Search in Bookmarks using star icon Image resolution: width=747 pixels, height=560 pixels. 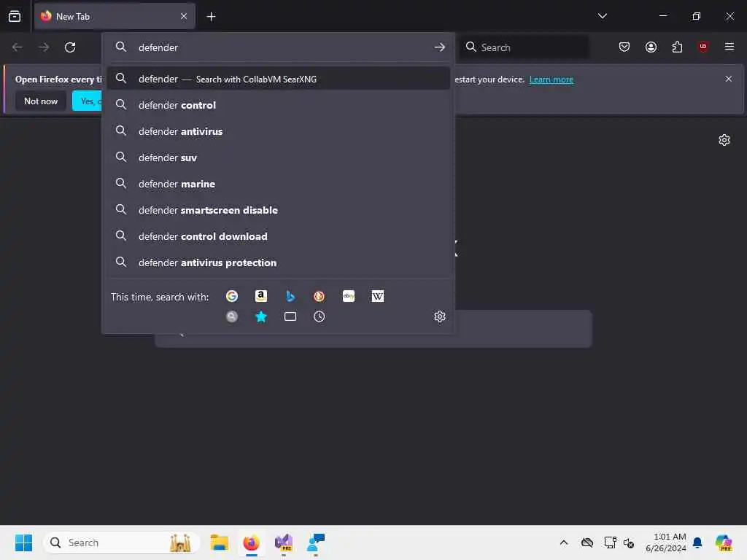(261, 316)
